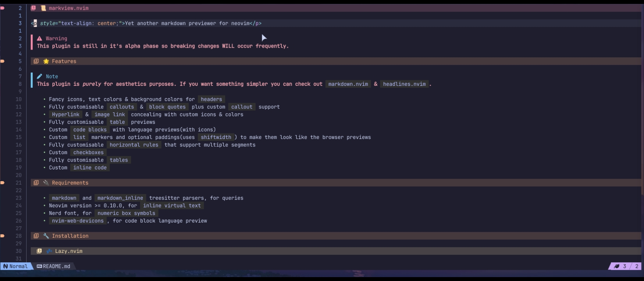Click the markdown file icon beside README.md

pos(39,266)
